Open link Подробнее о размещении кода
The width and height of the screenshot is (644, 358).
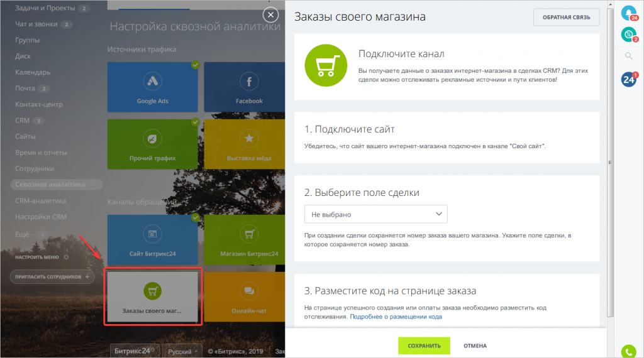396,317
